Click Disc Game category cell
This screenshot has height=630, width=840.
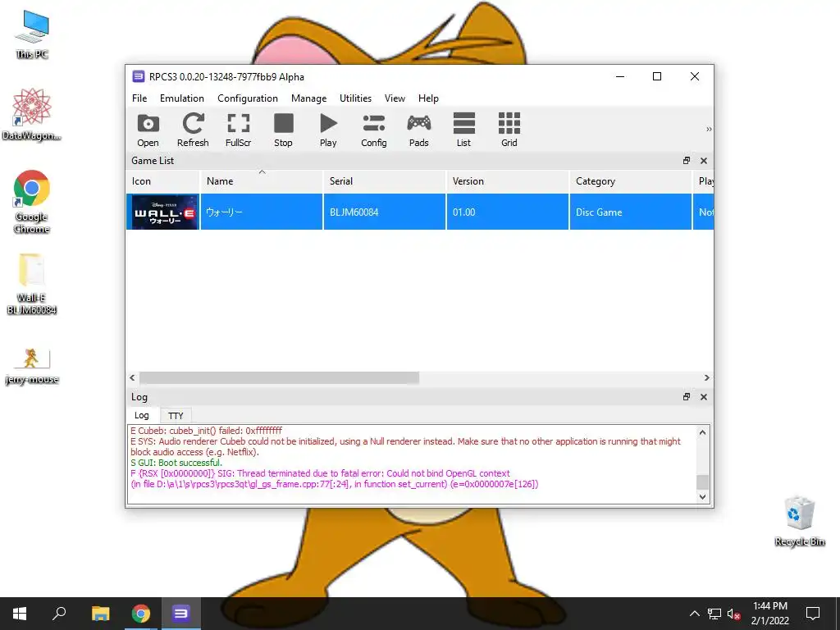pyautogui.click(x=631, y=212)
